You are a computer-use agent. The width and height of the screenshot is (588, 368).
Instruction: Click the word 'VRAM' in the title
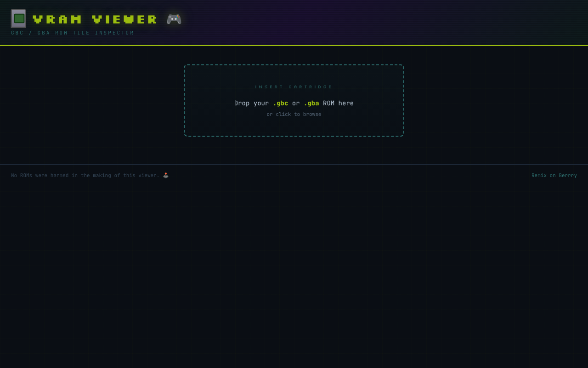57,19
